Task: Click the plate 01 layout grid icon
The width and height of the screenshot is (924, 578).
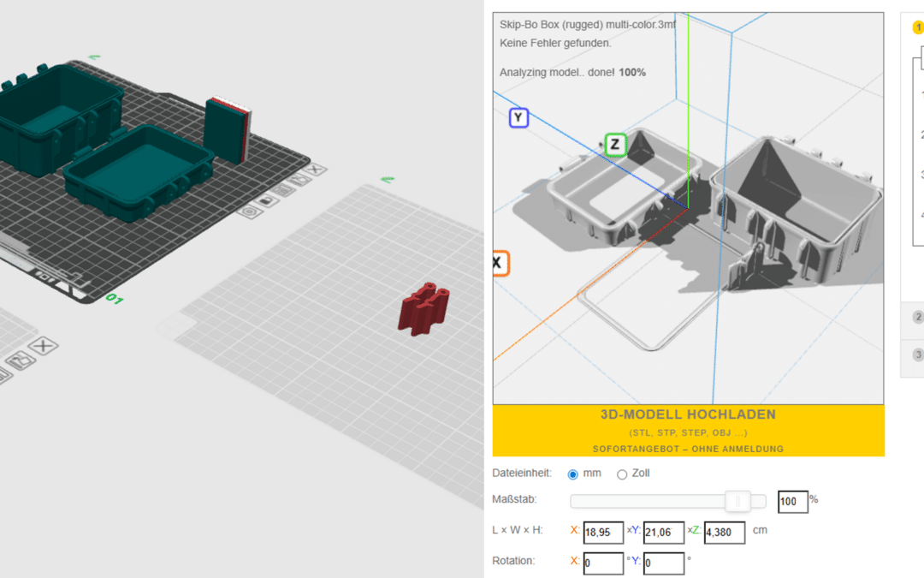Action: [x=283, y=190]
